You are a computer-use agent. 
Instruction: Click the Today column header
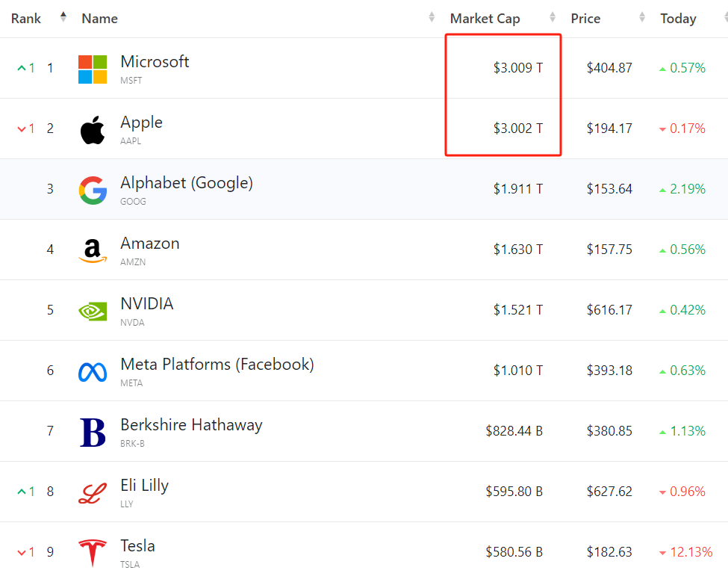[678, 19]
